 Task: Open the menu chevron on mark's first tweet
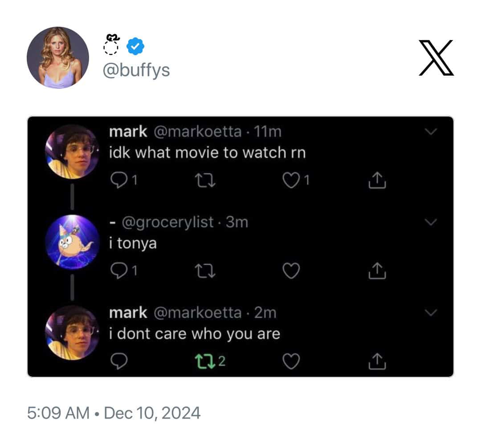point(432,131)
